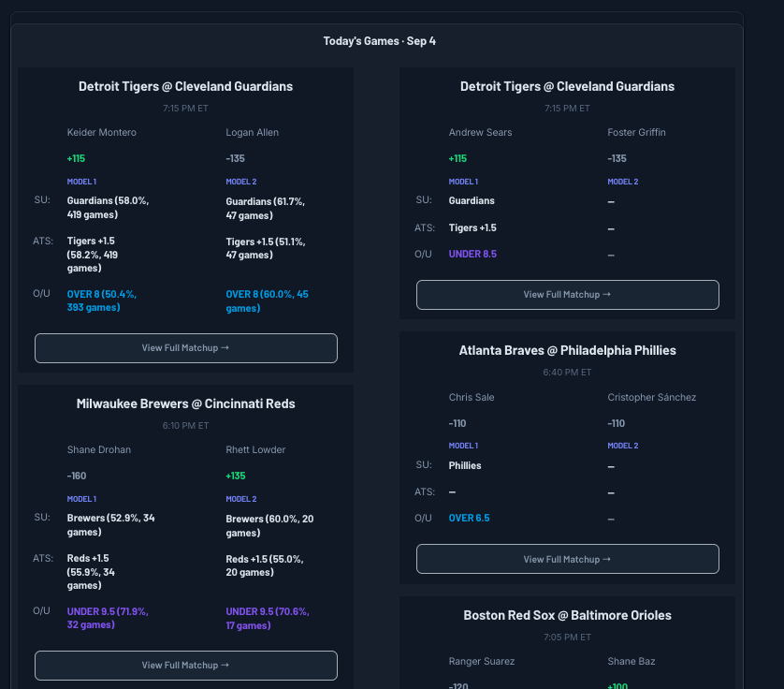Viewport: 784px width, 689px height.
Task: Click "OVER 8 (50.4%, 393 games)" pick
Action: tap(101, 301)
